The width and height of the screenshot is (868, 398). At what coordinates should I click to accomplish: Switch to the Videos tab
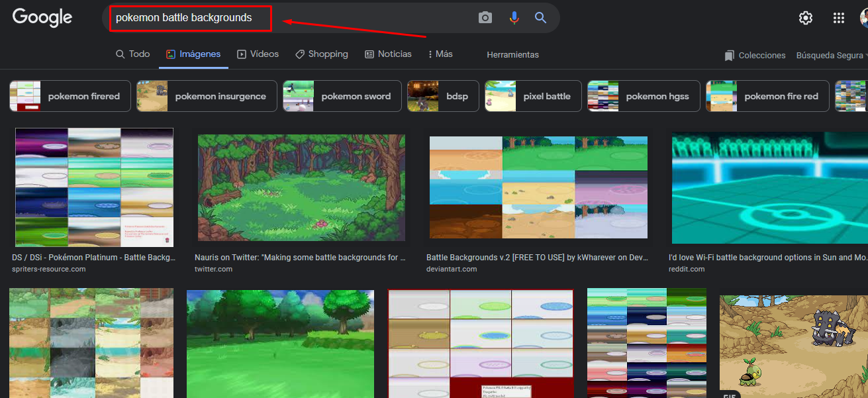[258, 54]
